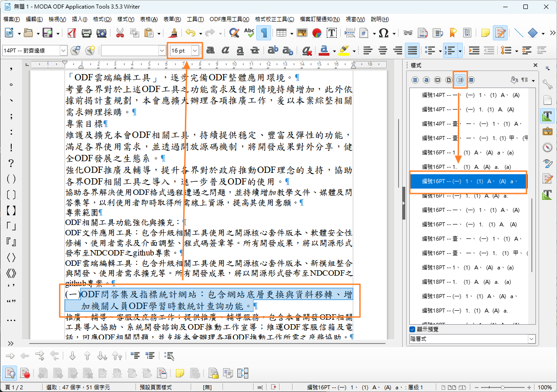Toggle the 顯示預覽 checkbox
557x392 pixels.
point(412,329)
